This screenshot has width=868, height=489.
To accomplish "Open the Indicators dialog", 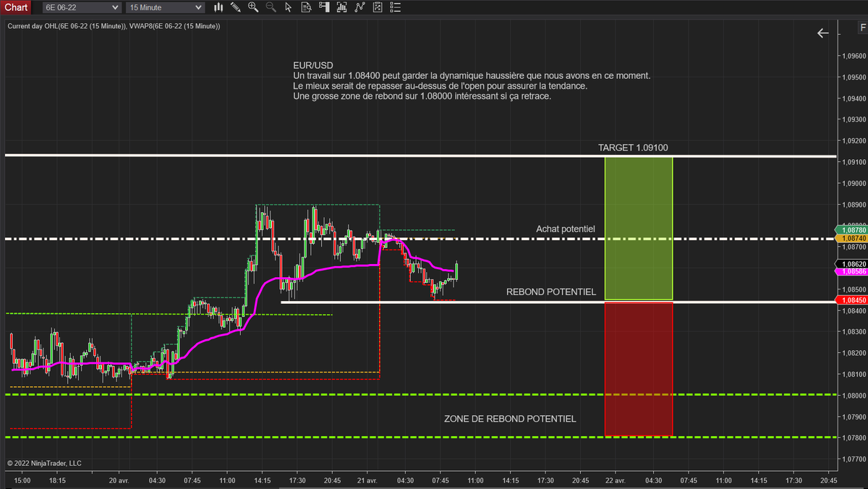I will [341, 7].
